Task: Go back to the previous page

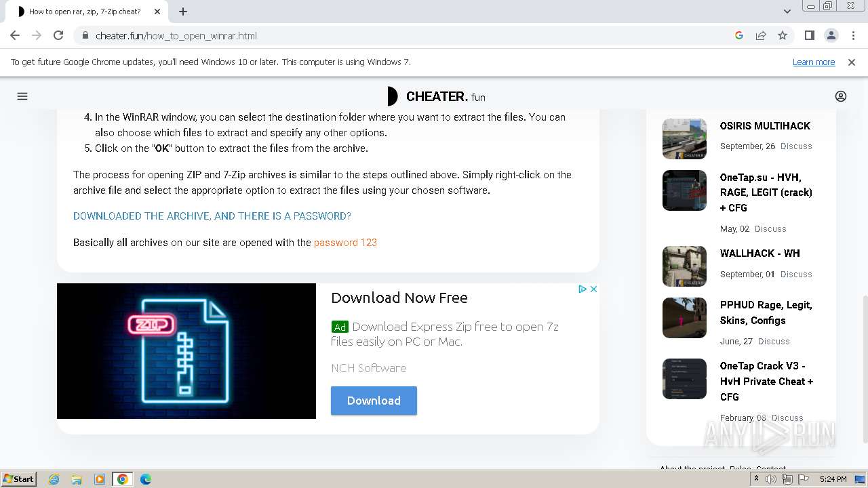Action: click(15, 35)
